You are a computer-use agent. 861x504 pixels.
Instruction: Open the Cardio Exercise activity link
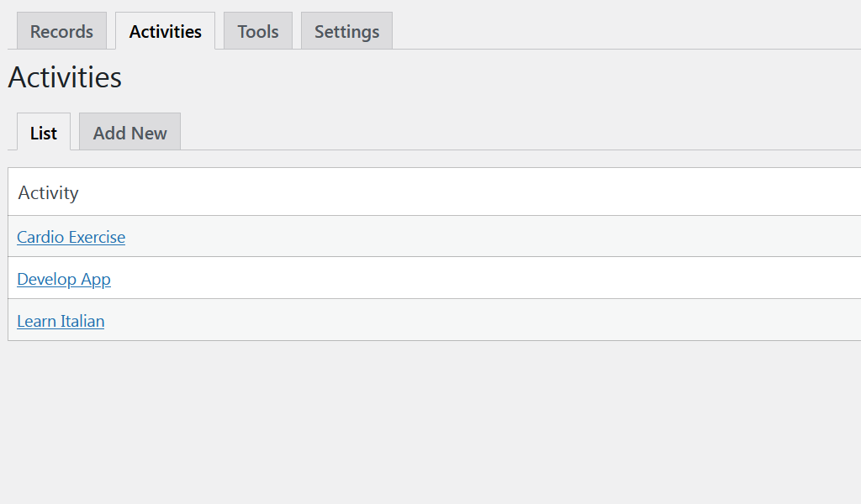point(71,237)
